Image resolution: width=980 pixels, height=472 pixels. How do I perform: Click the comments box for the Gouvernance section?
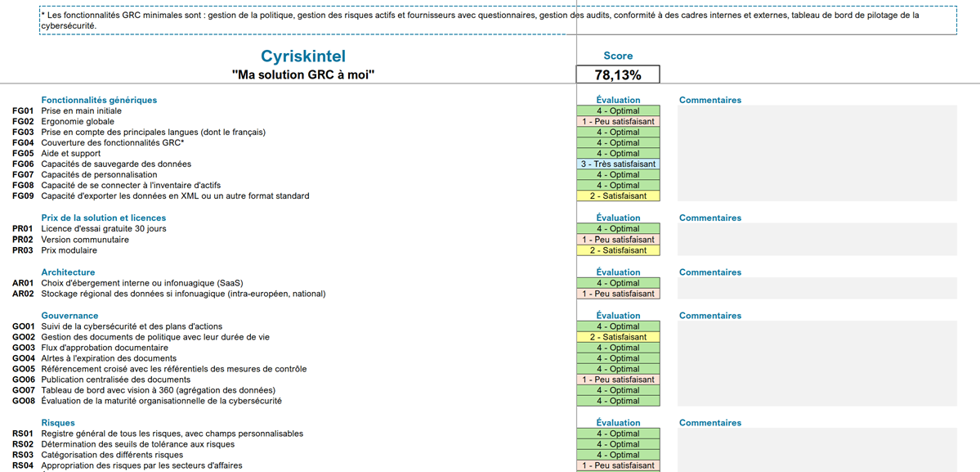click(817, 363)
